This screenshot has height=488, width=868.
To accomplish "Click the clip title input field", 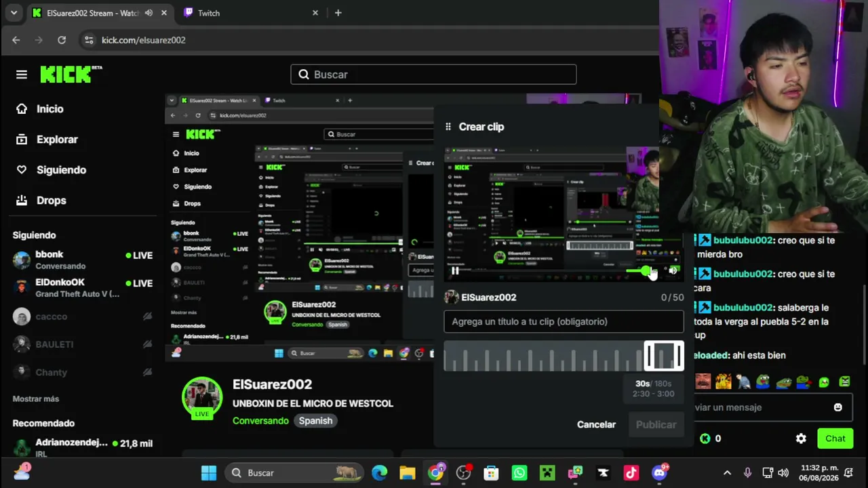I will coord(564,322).
